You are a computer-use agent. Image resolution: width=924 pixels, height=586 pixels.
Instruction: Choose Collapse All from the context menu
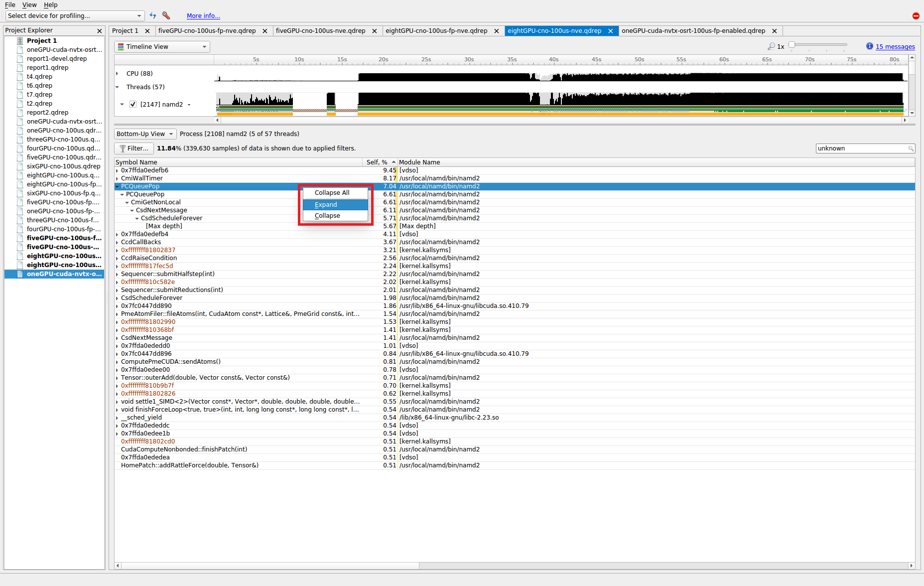pos(332,193)
